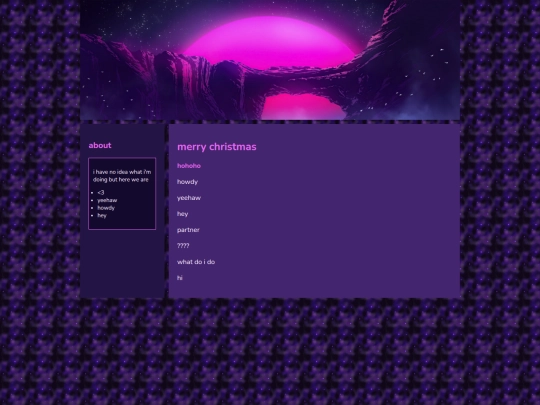Click the 'hohoho' subheading
The height and width of the screenshot is (405, 540).
pos(189,166)
